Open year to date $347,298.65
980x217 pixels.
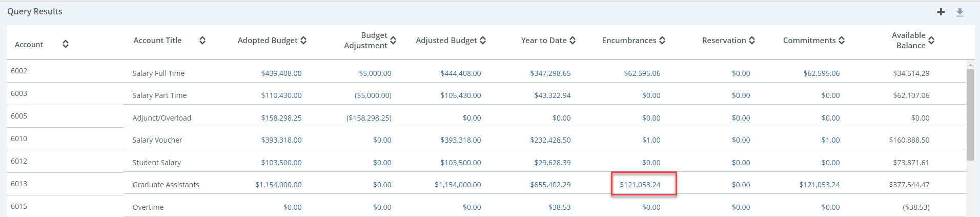click(x=550, y=73)
